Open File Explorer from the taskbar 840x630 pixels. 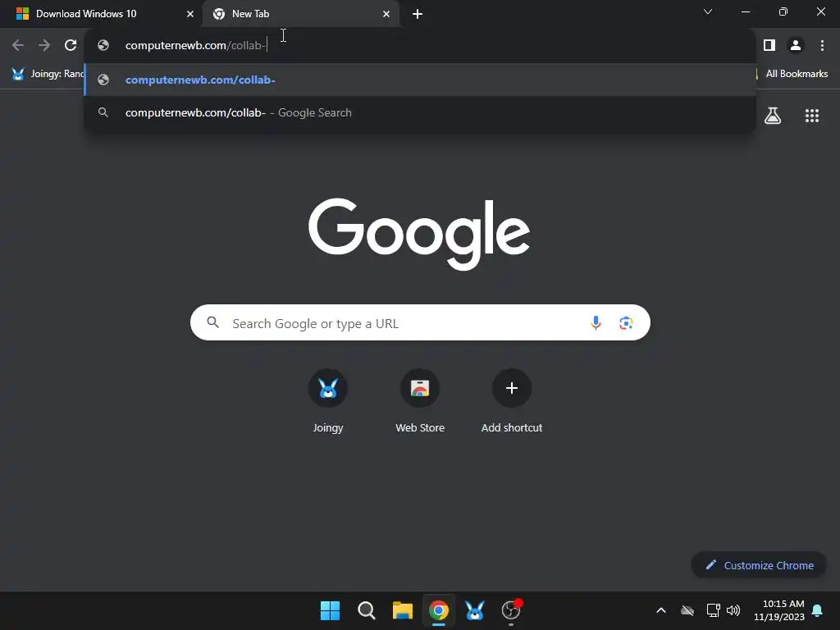(402, 610)
